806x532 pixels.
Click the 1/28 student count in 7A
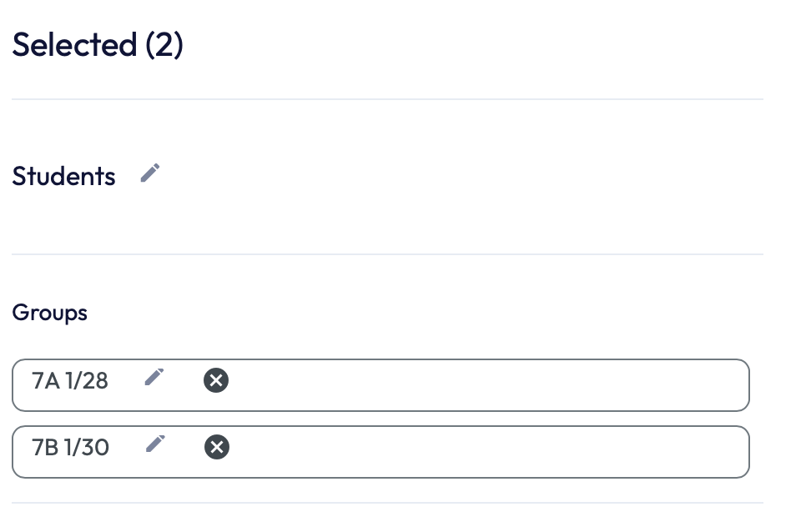click(87, 381)
